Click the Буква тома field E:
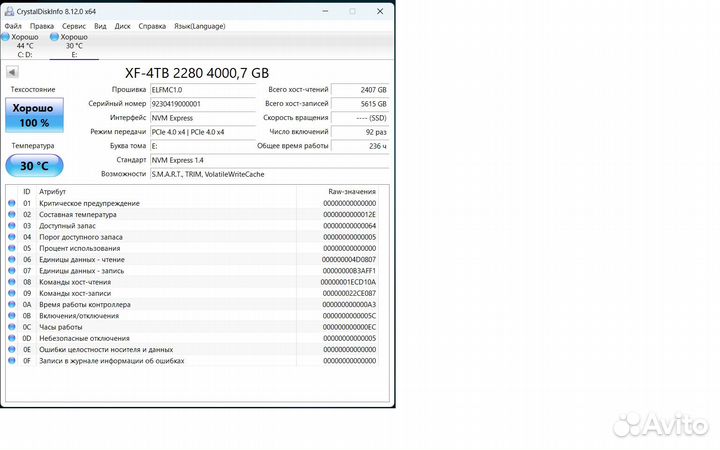The image size is (720, 450). (x=203, y=146)
